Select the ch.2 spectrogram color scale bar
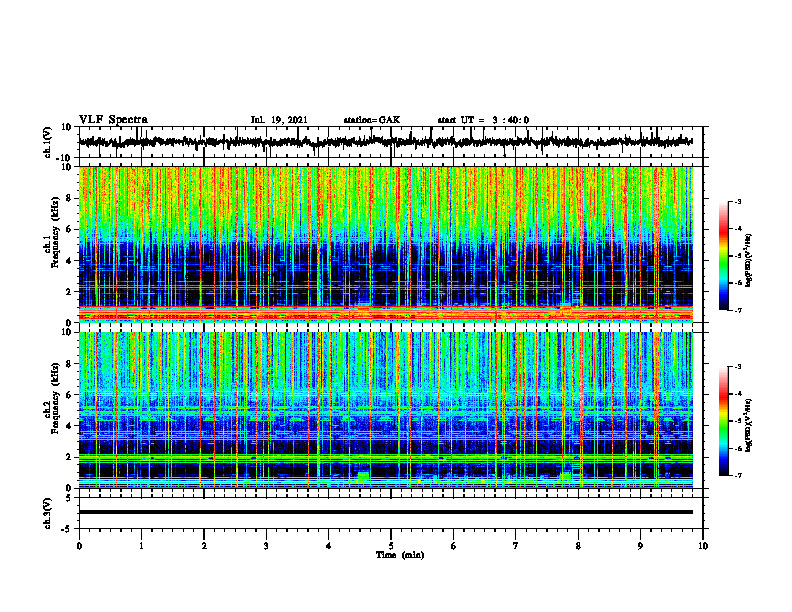Screen dimensions: 792x612 tap(723, 421)
